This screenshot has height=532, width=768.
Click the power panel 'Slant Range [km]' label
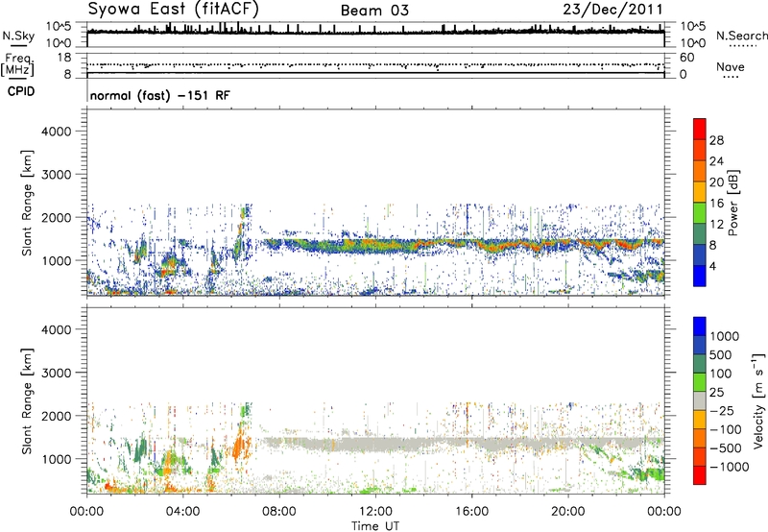27,203
